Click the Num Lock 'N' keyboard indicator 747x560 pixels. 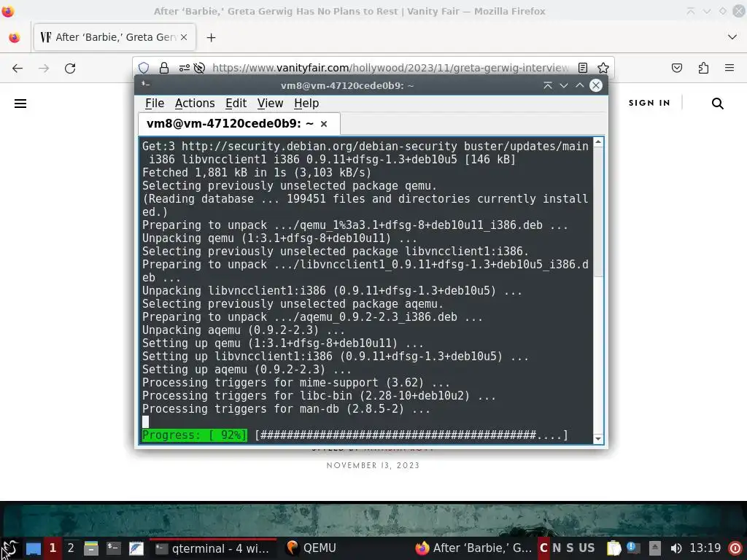tap(557, 548)
